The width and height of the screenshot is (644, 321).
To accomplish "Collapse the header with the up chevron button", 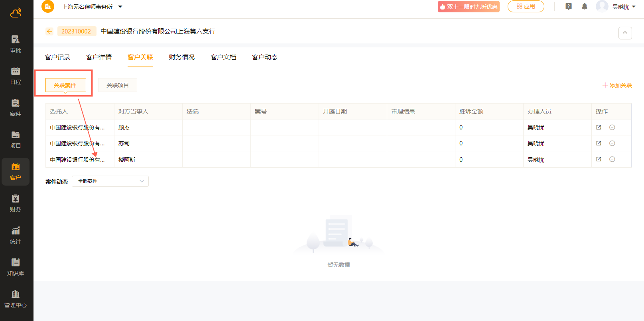I will 625,33.
